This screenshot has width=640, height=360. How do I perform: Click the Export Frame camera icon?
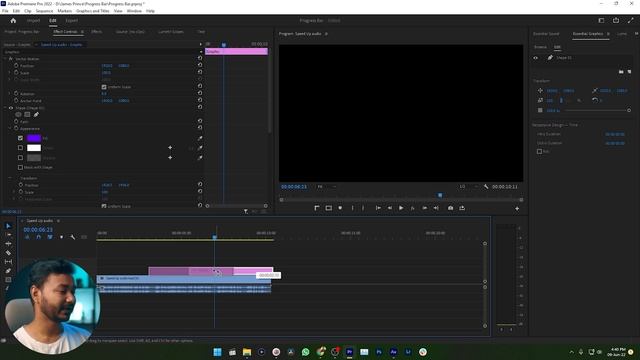[x=450, y=208]
